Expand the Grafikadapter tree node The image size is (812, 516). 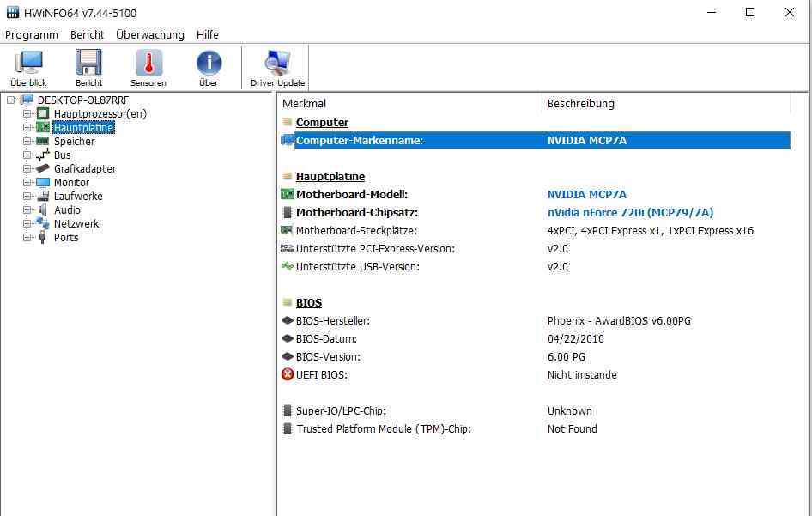point(27,168)
